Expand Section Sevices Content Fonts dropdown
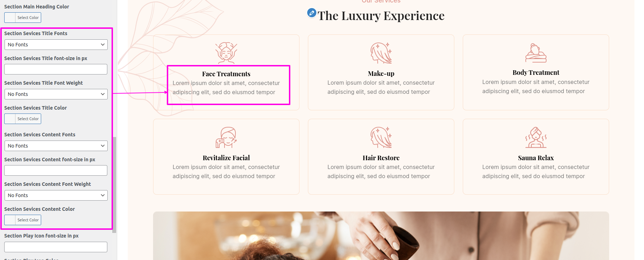This screenshot has width=644, height=260. [x=56, y=146]
